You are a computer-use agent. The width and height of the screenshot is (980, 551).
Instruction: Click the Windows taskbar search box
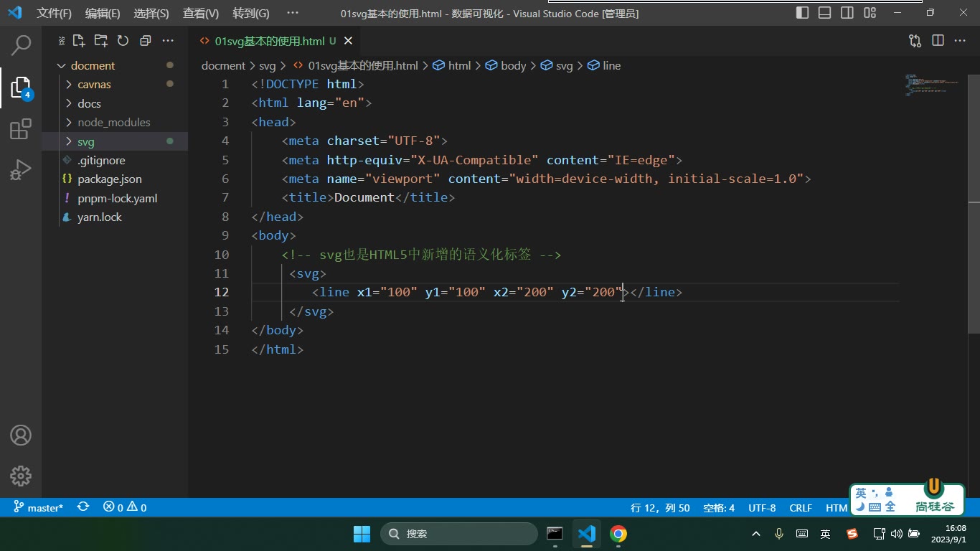(459, 534)
